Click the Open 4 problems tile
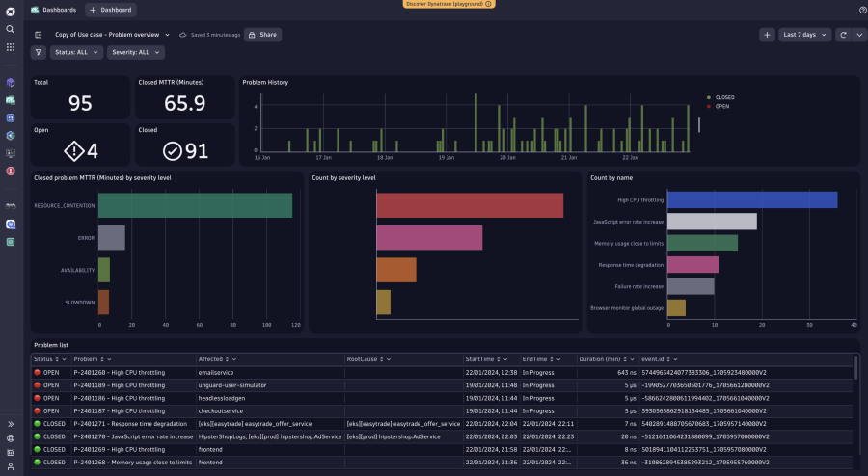The image size is (868, 476). [x=80, y=145]
